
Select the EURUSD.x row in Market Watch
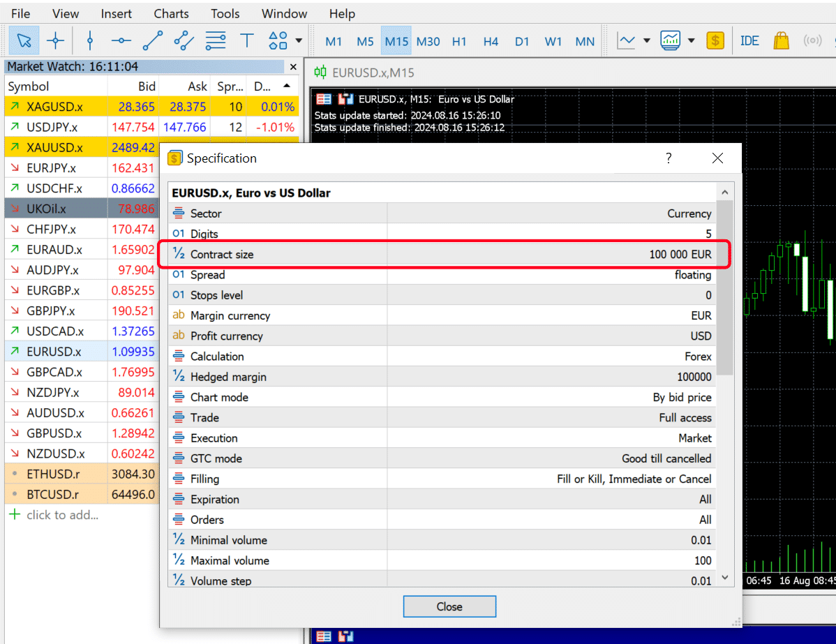pos(54,352)
